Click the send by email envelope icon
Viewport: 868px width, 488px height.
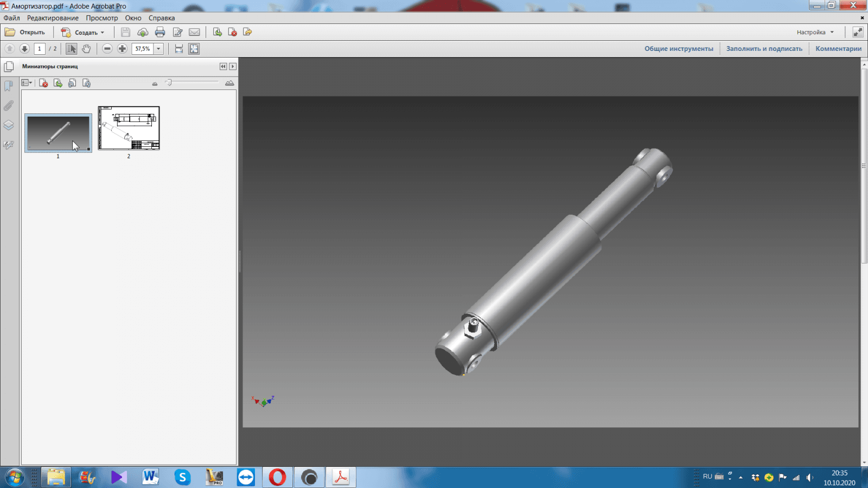click(194, 32)
